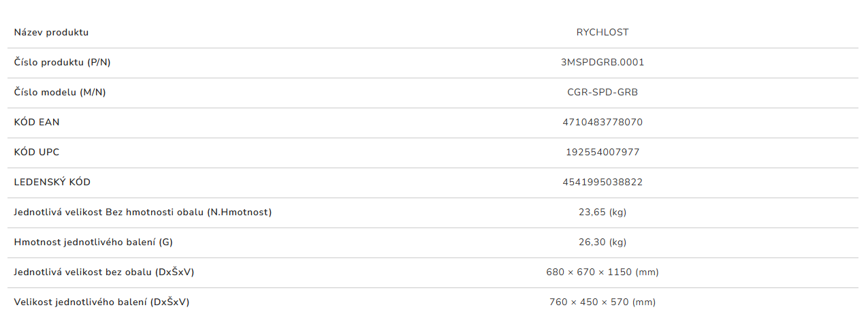The width and height of the screenshot is (868, 329).
Task: Click the net weight "N.Hmotnost" label
Action: point(143,212)
